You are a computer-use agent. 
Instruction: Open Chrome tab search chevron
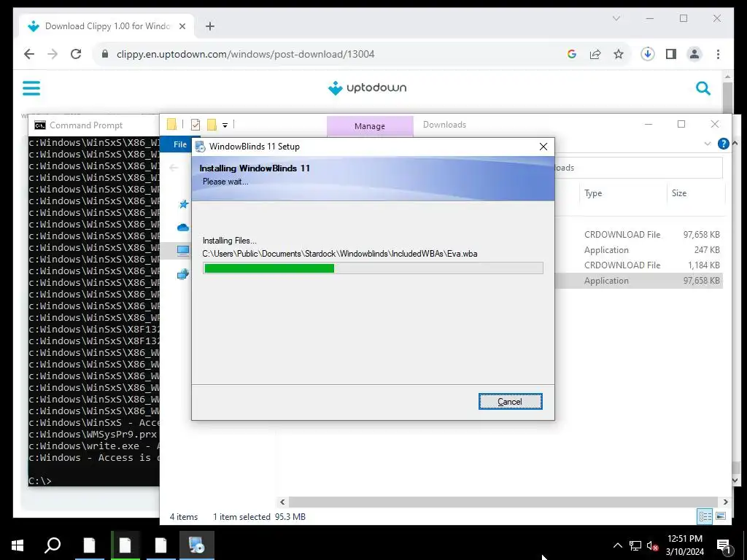(616, 18)
